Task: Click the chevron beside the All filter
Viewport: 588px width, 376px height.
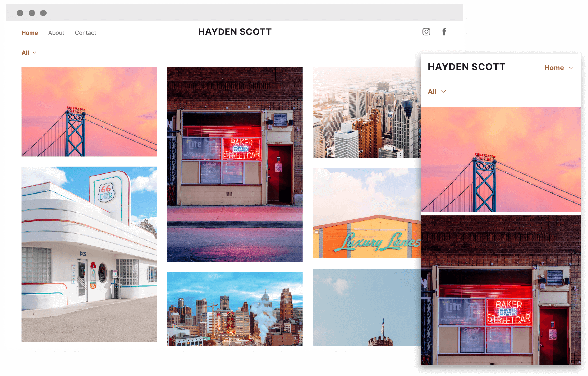Action: point(34,53)
